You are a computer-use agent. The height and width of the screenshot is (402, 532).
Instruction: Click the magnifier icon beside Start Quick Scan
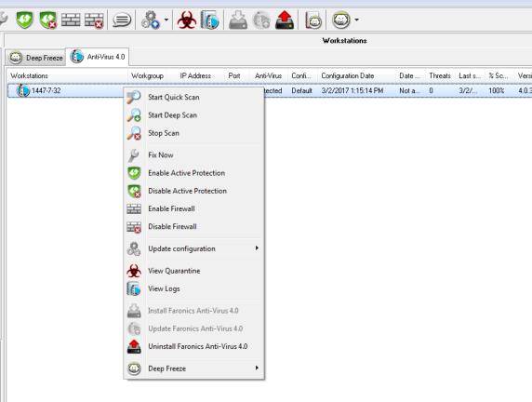pos(134,97)
